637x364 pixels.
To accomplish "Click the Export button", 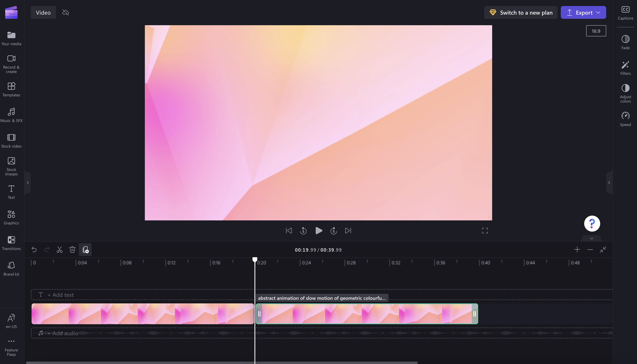I will point(584,12).
